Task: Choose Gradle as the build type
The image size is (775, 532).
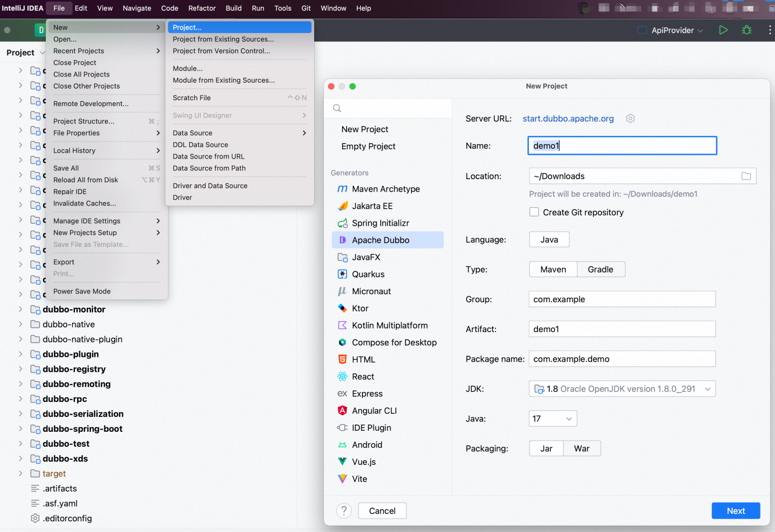Action: (x=600, y=270)
